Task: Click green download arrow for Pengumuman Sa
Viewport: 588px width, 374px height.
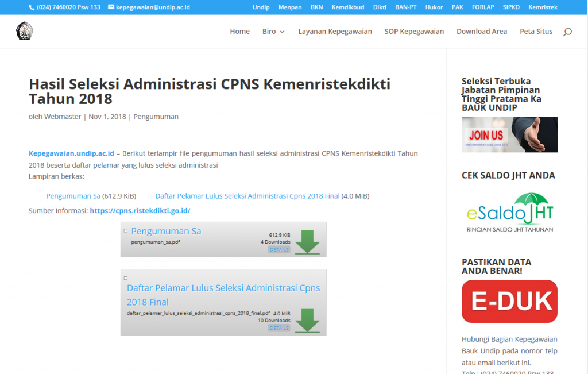Action: tap(307, 241)
